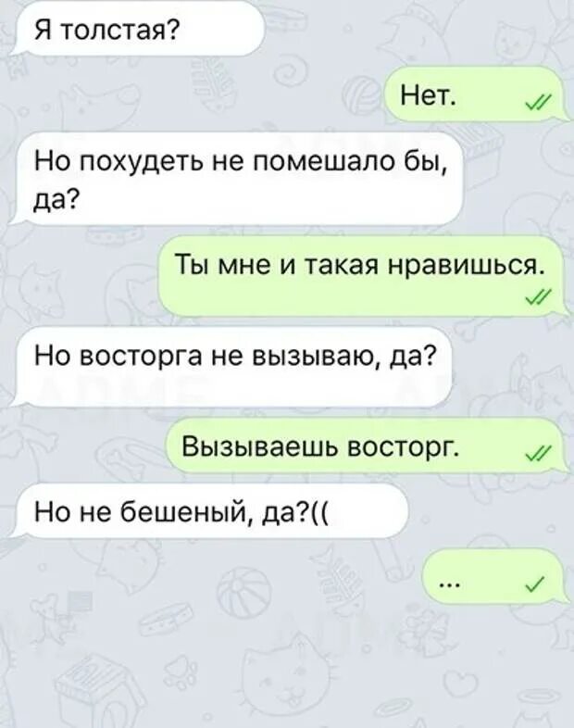574x728 pixels.
Task: Click the ball doodle in the chat background
Action: click(x=243, y=591)
